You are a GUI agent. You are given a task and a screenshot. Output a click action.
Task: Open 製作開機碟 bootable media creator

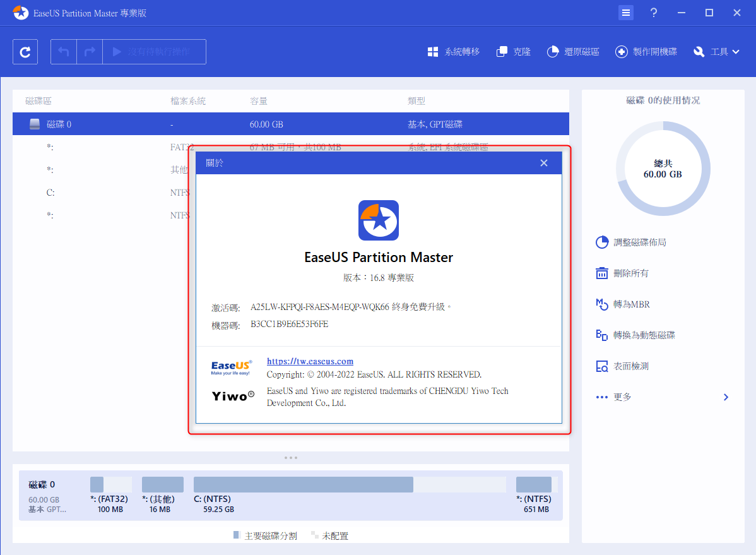pyautogui.click(x=646, y=52)
